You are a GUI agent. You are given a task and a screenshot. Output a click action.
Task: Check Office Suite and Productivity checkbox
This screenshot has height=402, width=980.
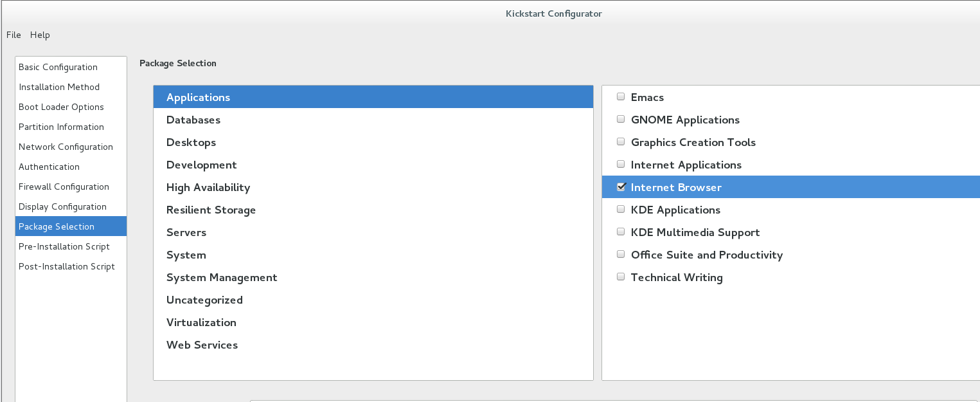point(621,255)
